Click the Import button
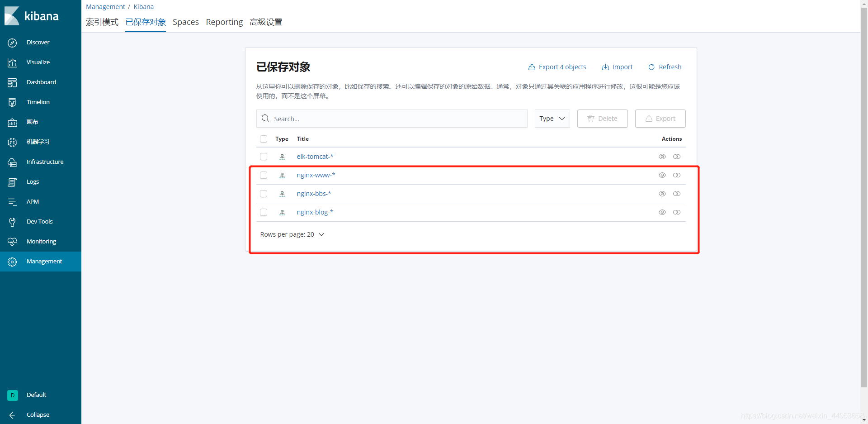The image size is (868, 424). coord(617,67)
